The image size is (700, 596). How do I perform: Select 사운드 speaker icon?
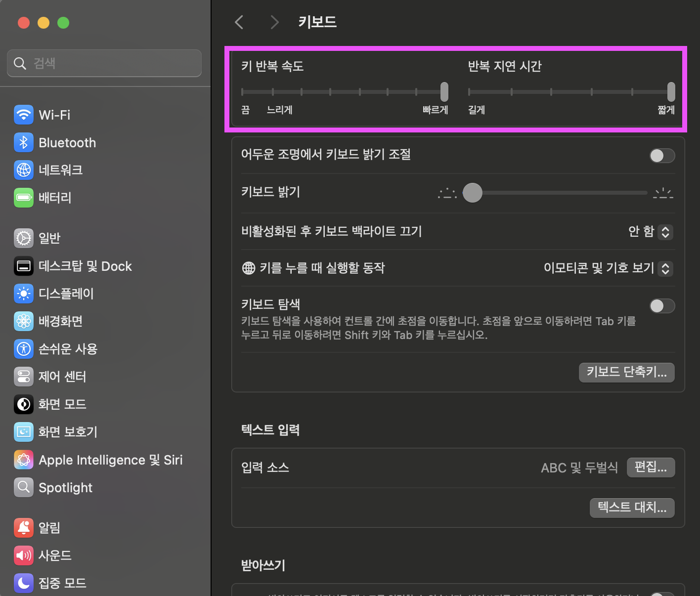click(24, 555)
